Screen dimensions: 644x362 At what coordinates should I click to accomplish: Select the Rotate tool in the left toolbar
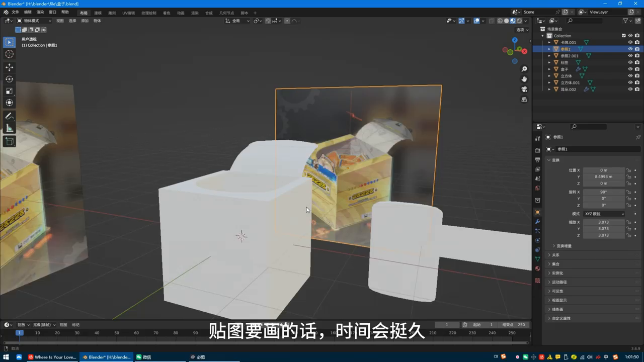9,79
